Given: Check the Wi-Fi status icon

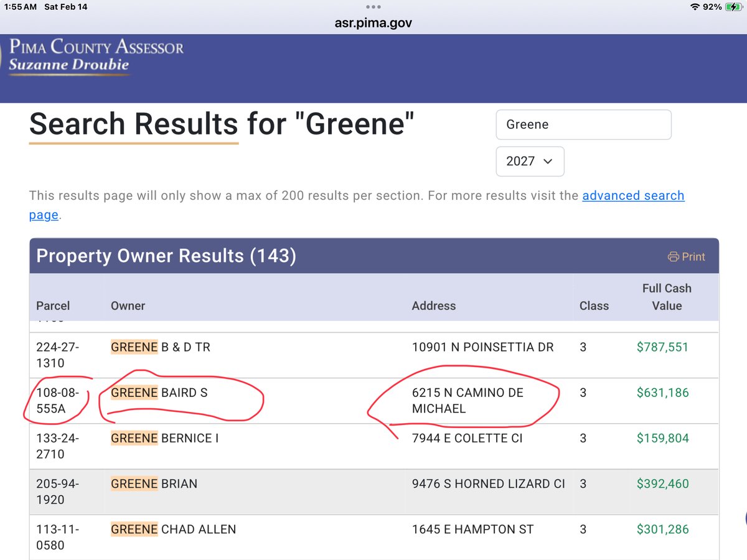Looking at the screenshot, I should click(695, 7).
